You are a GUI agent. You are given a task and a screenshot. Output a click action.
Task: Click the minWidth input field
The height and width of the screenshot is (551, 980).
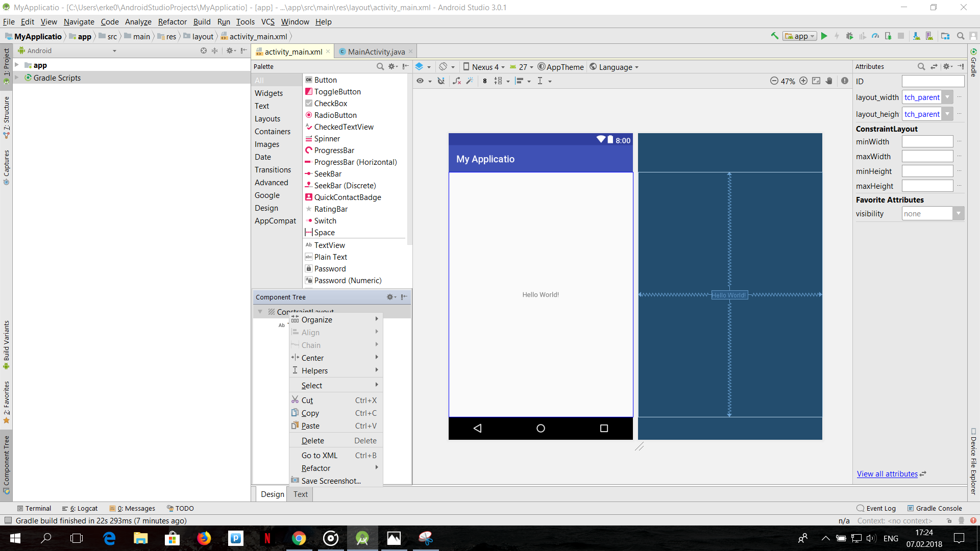pos(927,141)
